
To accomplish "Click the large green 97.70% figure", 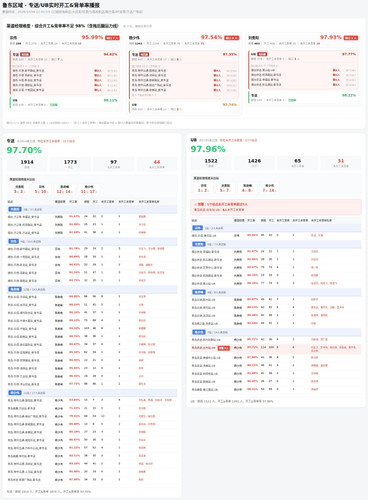I will point(24,150).
